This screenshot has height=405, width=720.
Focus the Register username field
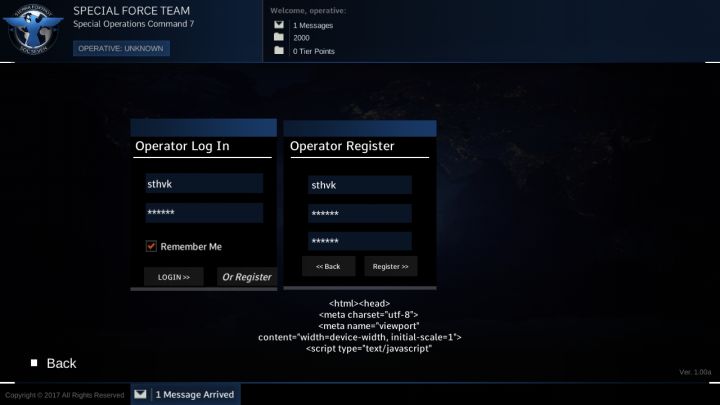pos(360,185)
